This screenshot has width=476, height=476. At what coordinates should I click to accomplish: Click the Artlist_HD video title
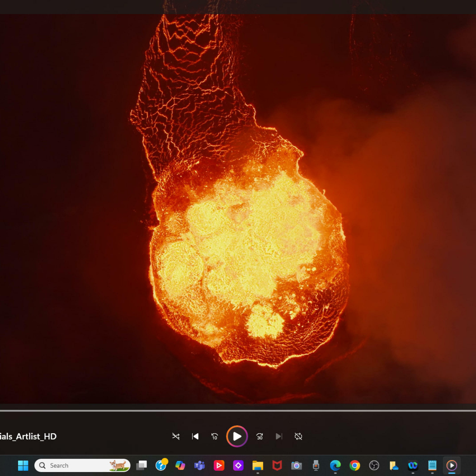[28, 436]
